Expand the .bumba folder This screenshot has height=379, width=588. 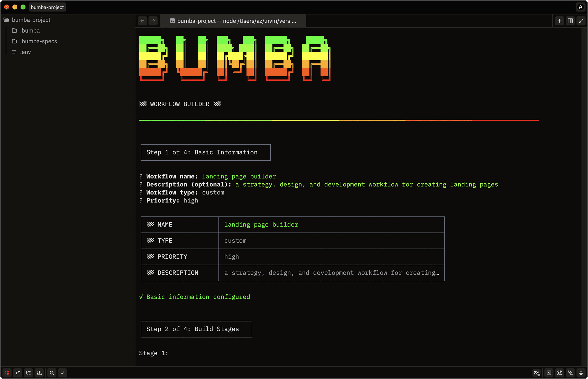30,30
